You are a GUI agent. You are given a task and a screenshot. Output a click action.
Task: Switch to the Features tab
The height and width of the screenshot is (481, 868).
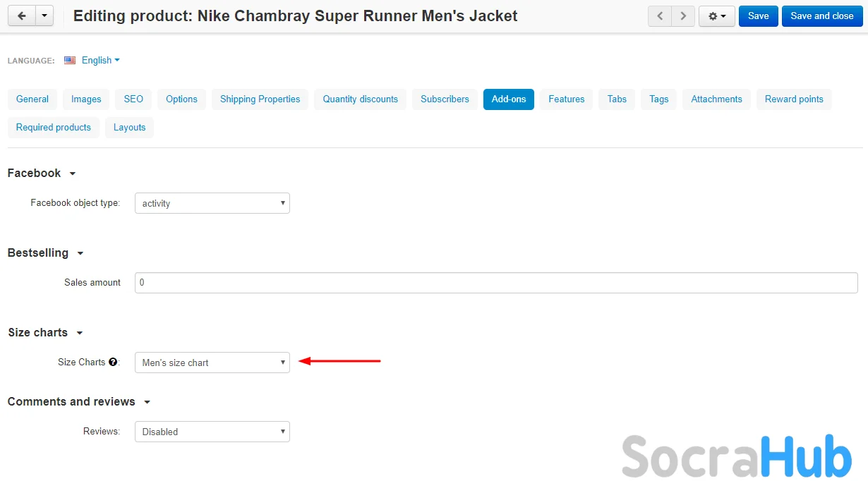point(566,99)
